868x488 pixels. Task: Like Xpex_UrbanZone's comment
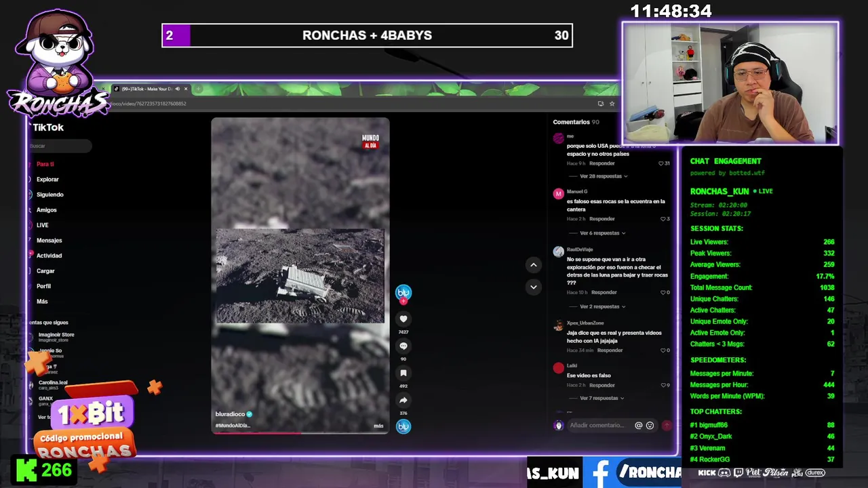tap(663, 350)
